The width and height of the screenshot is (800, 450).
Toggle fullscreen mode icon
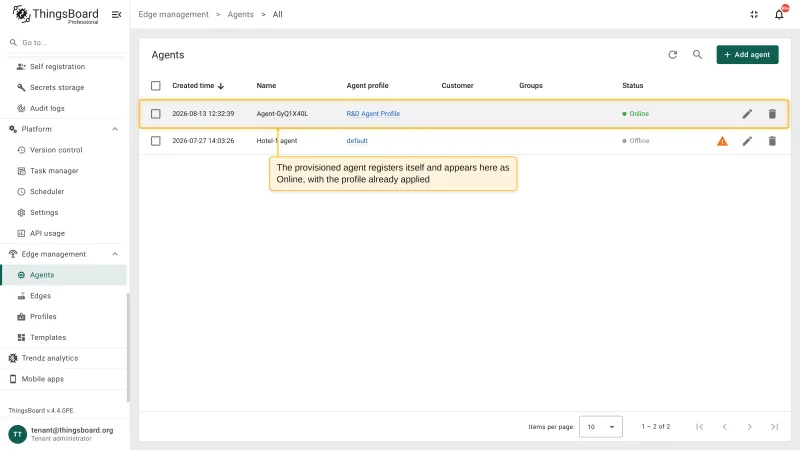pos(754,14)
